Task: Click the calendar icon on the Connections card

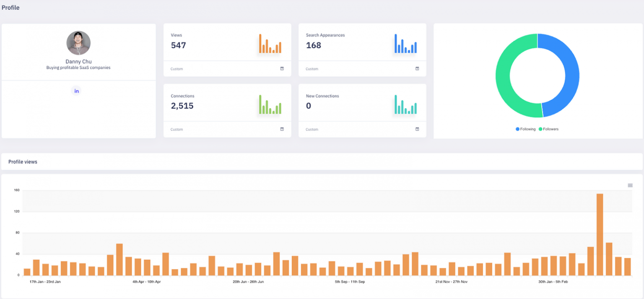Action: point(282,129)
